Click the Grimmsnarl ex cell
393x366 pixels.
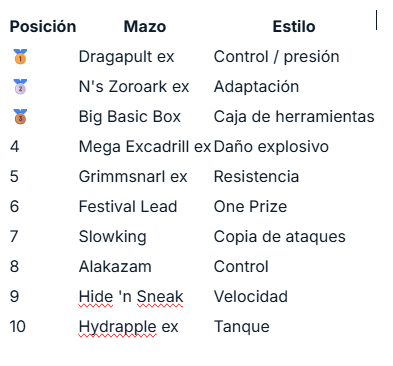coord(133,177)
